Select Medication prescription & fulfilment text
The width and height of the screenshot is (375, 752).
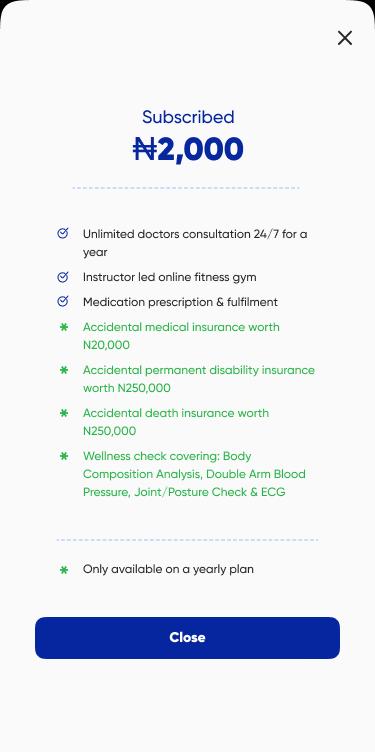click(180, 302)
